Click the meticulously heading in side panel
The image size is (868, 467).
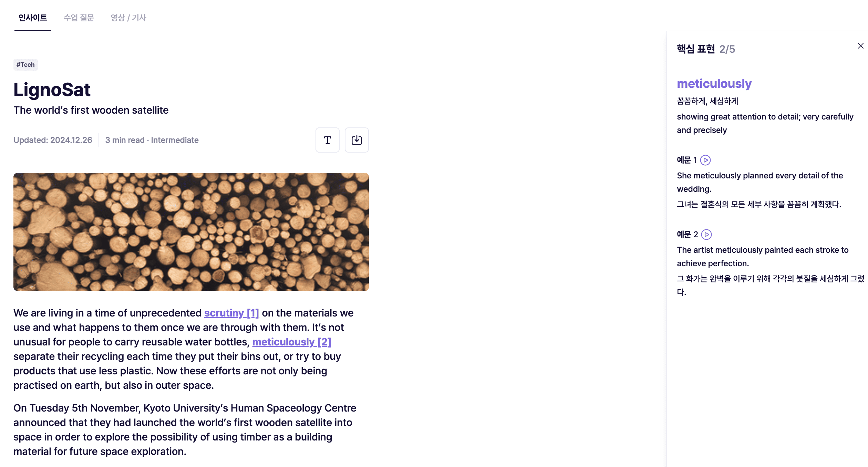(x=714, y=84)
